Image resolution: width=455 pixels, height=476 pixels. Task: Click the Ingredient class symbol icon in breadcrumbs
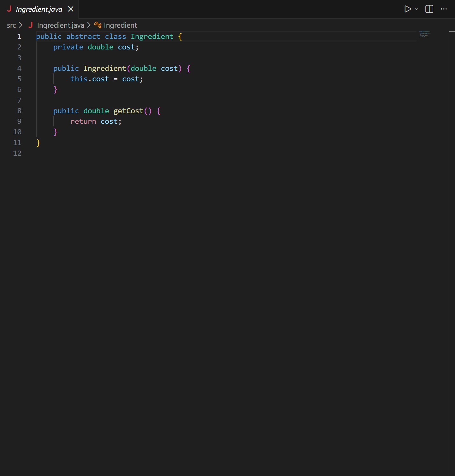click(97, 25)
